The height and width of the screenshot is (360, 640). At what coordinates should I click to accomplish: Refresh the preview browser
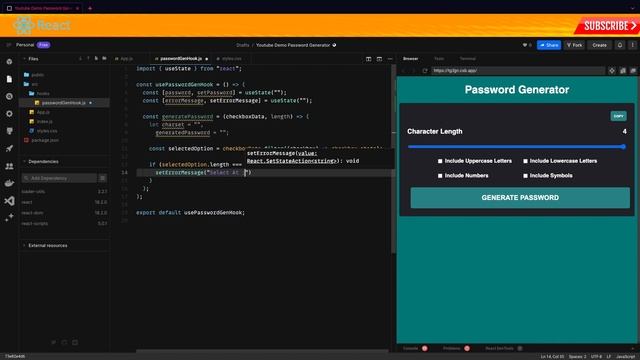point(425,71)
